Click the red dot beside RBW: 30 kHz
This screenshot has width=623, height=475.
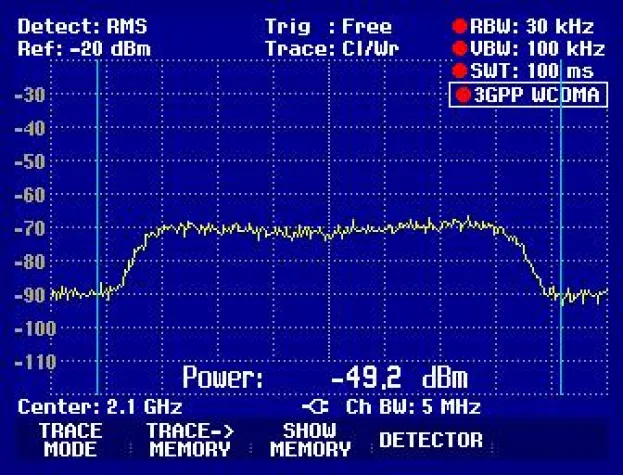[460, 27]
